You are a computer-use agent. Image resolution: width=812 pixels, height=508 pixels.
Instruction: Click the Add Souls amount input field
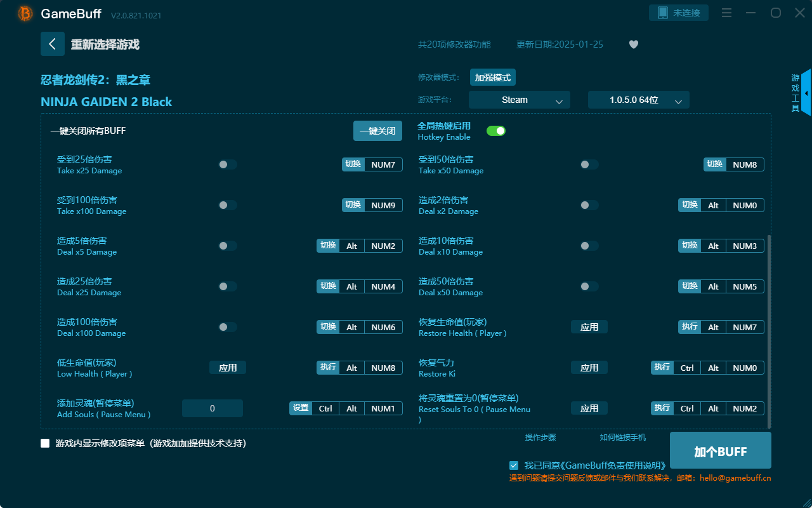click(212, 408)
